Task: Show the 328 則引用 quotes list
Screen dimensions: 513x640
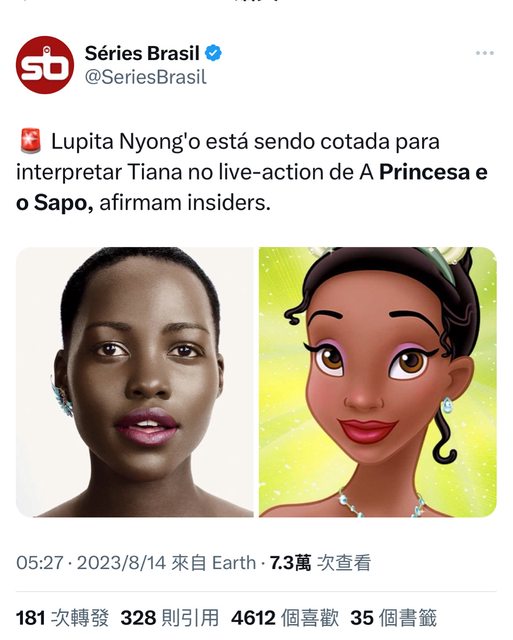Action: coord(170,618)
